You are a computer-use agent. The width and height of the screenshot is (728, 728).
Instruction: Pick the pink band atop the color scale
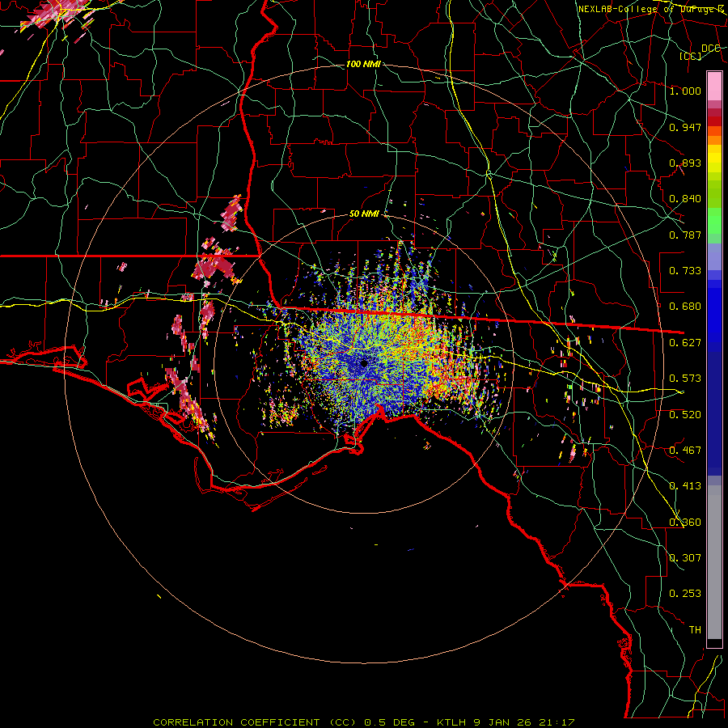pos(714,86)
